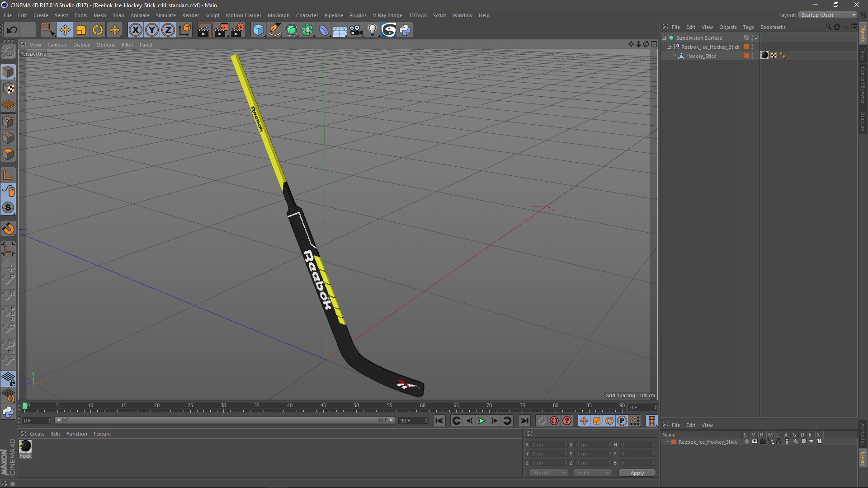Open the Layout dropdown Startup (User)
The width and height of the screenshot is (868, 488).
pos(828,15)
